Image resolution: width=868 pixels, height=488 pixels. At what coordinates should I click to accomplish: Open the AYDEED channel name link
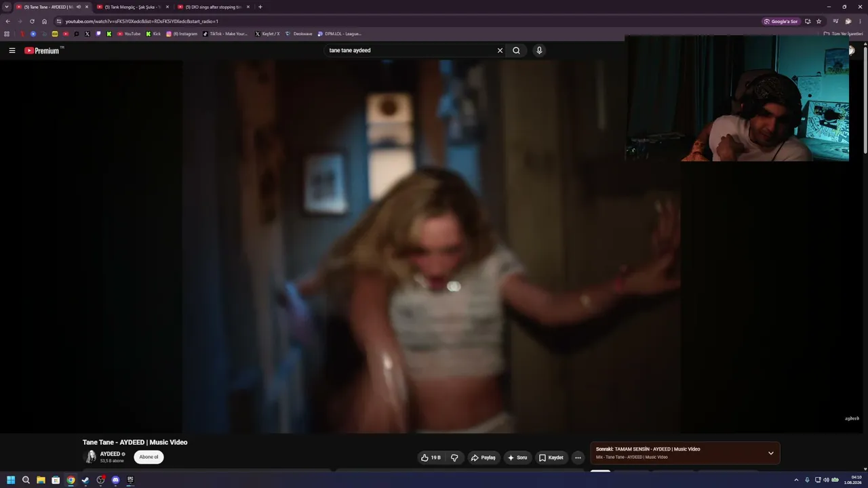pyautogui.click(x=110, y=454)
